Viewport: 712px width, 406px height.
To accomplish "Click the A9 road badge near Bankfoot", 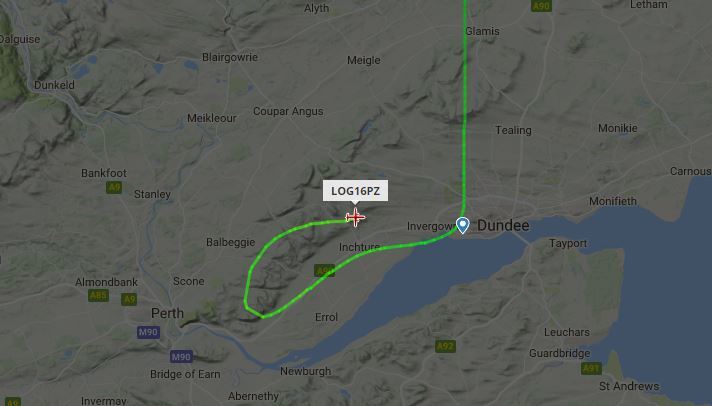I will point(114,187).
